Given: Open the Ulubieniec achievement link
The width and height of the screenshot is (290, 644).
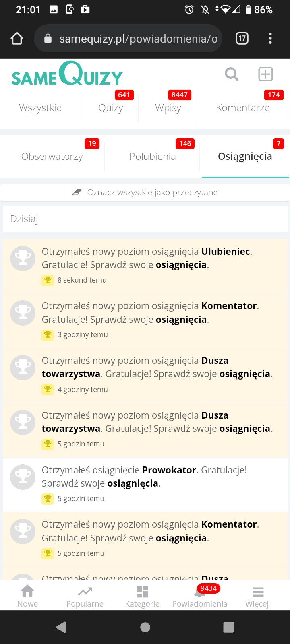Looking at the screenshot, I should (226, 252).
